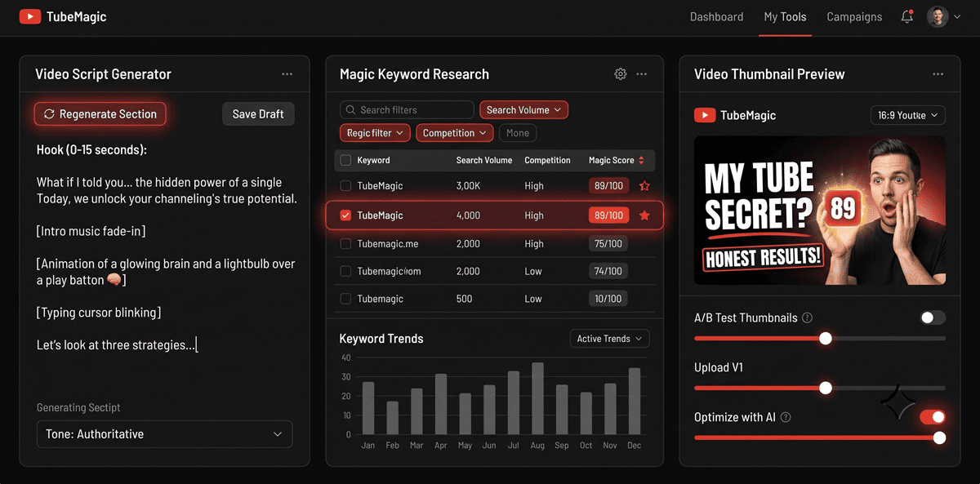This screenshot has height=484, width=980.
Task: Click the Dec bar in Keyword Trends
Action: click(635, 402)
